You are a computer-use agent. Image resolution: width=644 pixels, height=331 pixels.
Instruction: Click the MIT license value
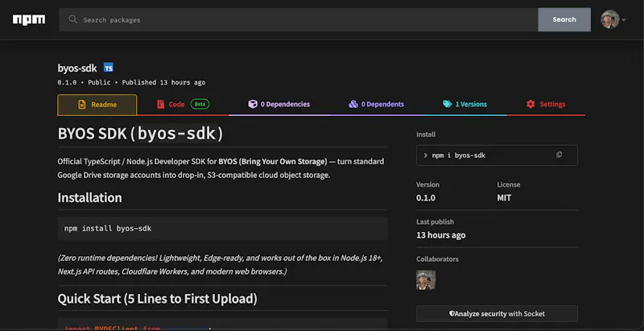504,198
